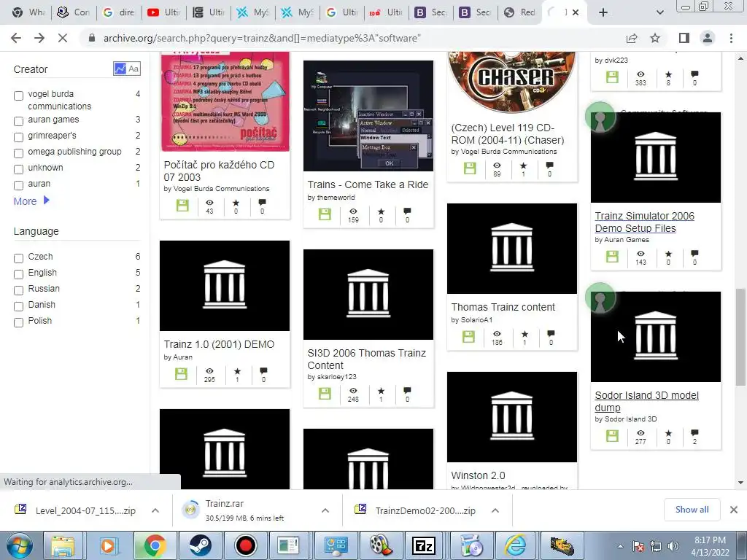Open Trainz 1.0 (2001) DEMO title

[219, 344]
